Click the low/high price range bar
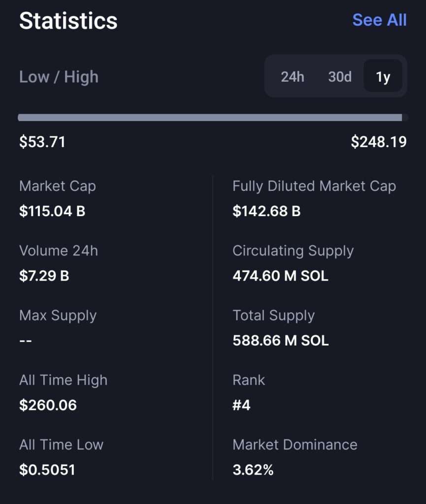This screenshot has width=426, height=504. click(213, 118)
